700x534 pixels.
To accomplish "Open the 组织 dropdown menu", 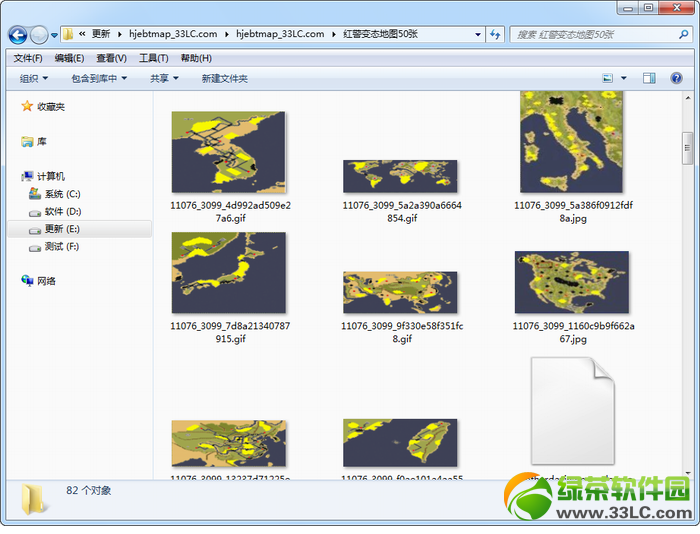I will 33,79.
